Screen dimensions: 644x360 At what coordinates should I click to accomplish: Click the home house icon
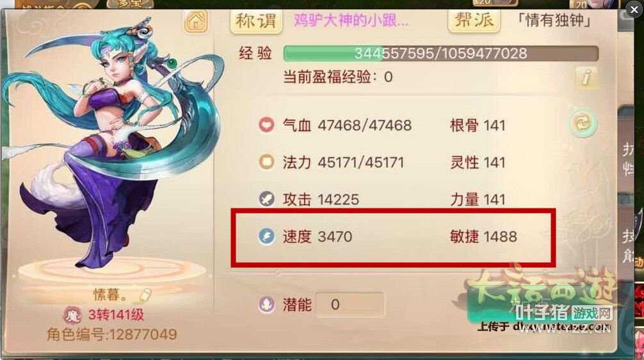[x=196, y=21]
